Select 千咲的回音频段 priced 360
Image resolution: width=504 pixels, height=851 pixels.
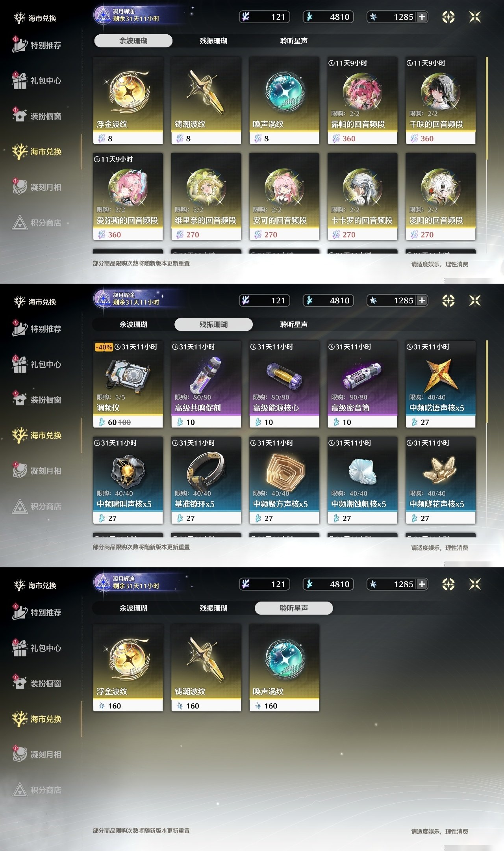(441, 100)
